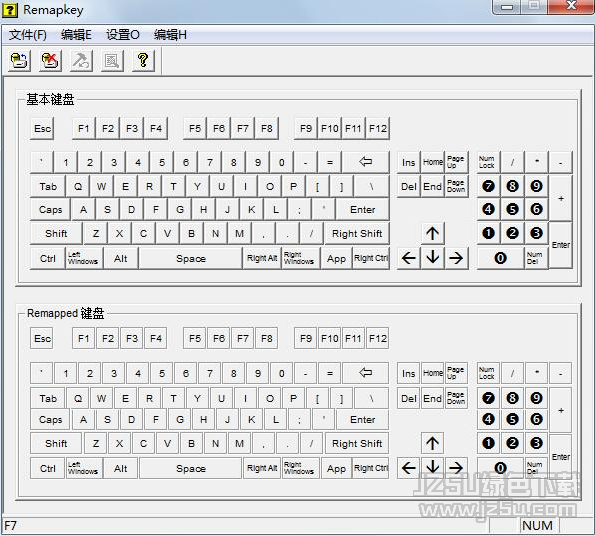Open help with the question mark icon
The height and width of the screenshot is (536, 595).
[143, 60]
